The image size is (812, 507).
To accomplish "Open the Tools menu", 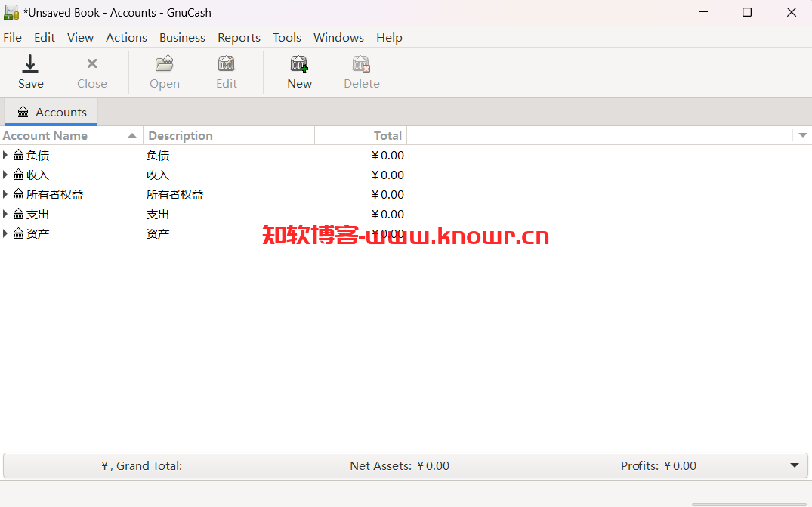I will 287,37.
